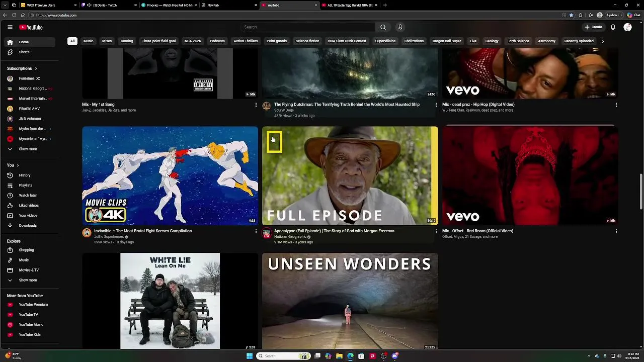Open Shopping under Explore
Viewport: 644px width, 362px height.
pyautogui.click(x=30, y=250)
